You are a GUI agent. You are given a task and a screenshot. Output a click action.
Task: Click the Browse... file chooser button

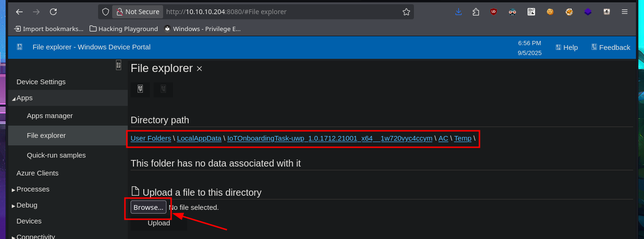[149, 207]
